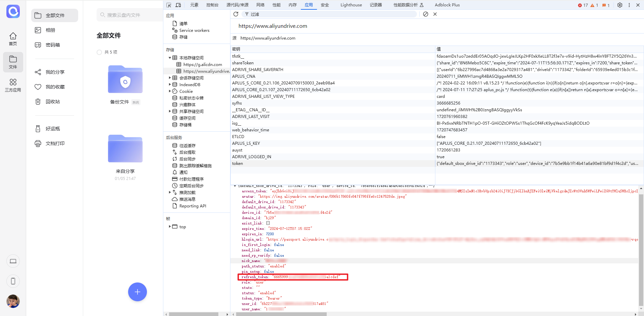Click the mobile phone icon in sidebar

click(13, 281)
